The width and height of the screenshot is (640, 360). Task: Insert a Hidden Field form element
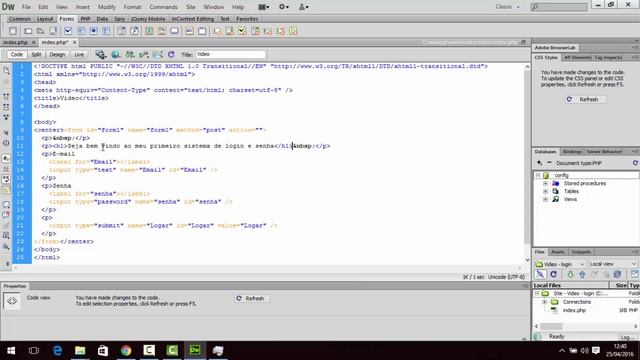[40, 31]
